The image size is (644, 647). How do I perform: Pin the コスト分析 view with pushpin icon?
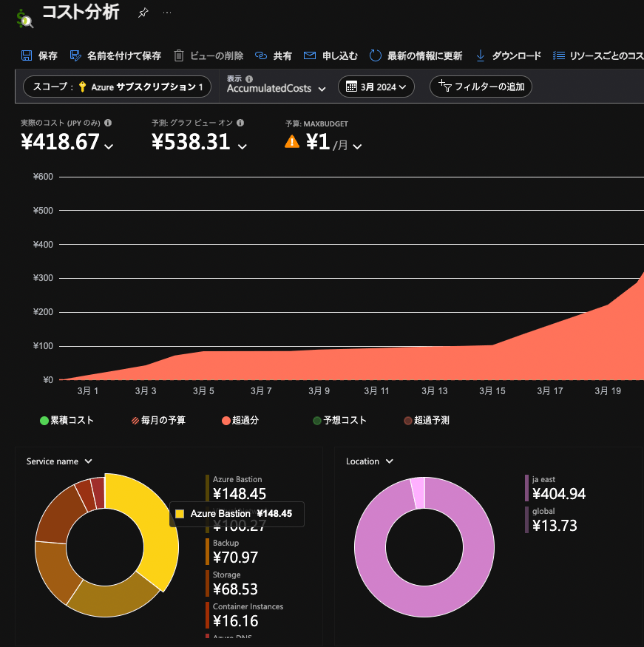(143, 13)
